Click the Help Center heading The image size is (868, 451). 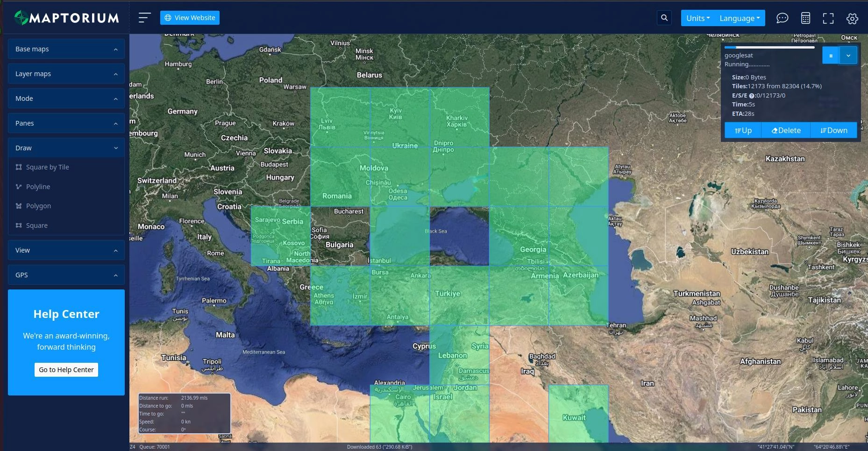pyautogui.click(x=66, y=314)
